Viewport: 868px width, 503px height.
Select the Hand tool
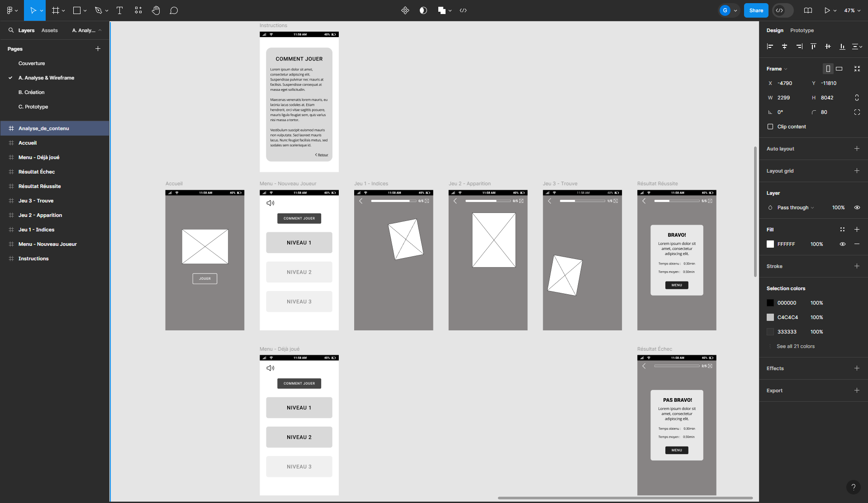tap(156, 10)
